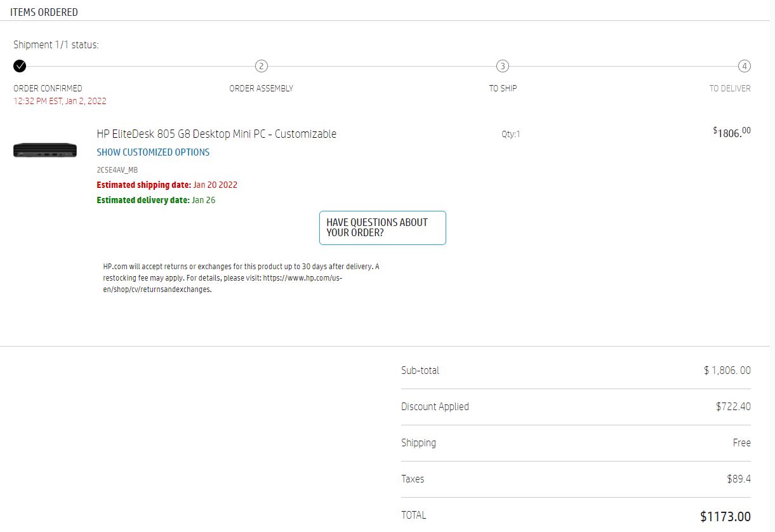Click Have Questions About Your Order button
The width and height of the screenshot is (775, 532).
(382, 227)
